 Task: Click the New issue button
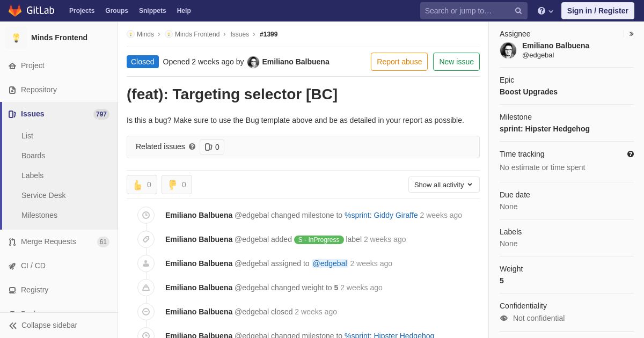tap(456, 62)
